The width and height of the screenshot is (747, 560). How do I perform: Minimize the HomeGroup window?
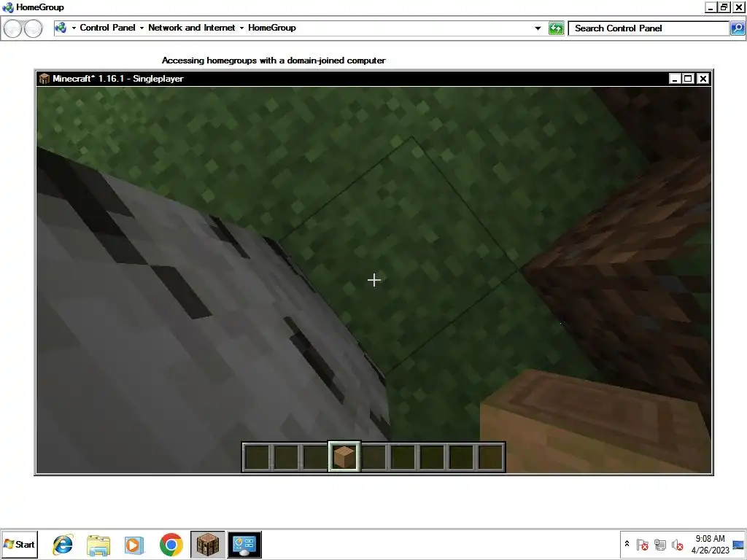pos(711,7)
